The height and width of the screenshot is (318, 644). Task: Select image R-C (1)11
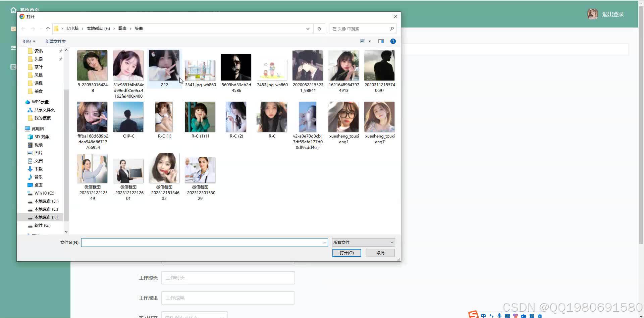tap(200, 120)
